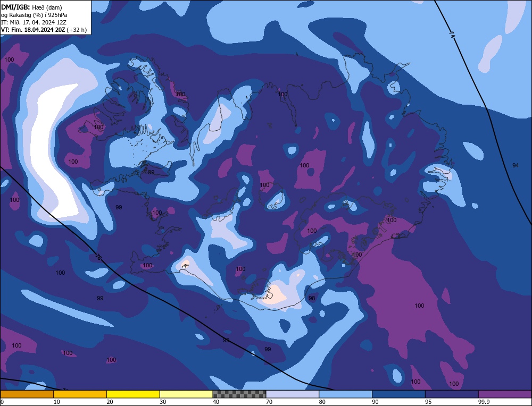Click the '(+32 h)' forecast offset text
Image resolution: width=532 pixels, height=406 pixels.
[x=77, y=30]
